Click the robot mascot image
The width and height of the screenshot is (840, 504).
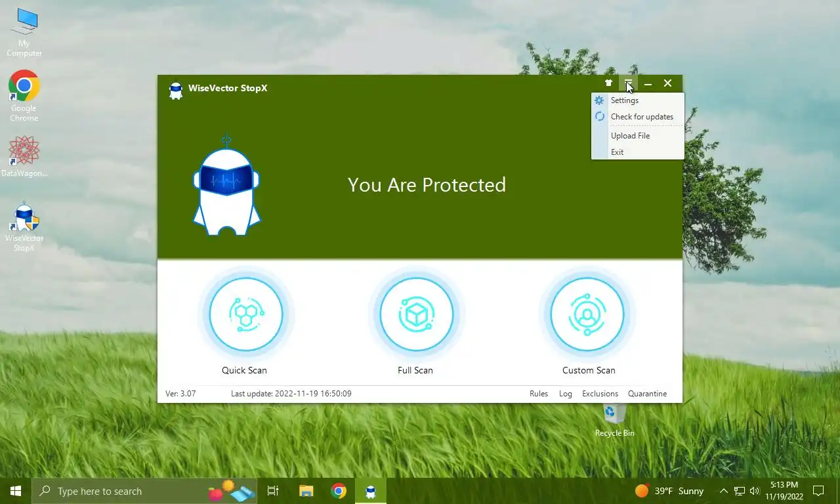click(x=226, y=185)
